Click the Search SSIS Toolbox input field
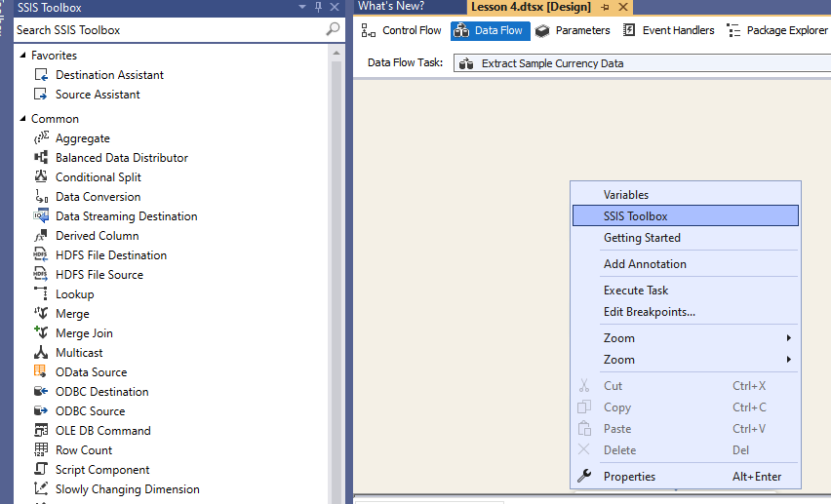The width and height of the screenshot is (831, 504). (x=169, y=29)
